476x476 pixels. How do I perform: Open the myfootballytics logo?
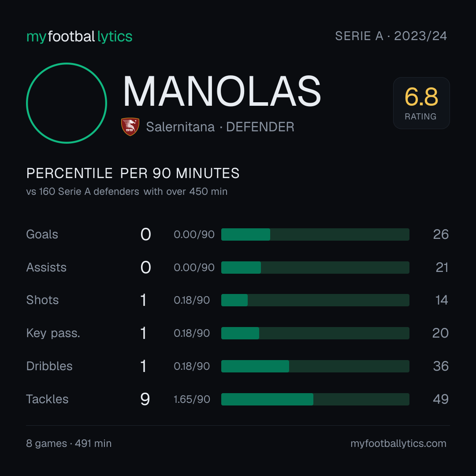tap(79, 37)
